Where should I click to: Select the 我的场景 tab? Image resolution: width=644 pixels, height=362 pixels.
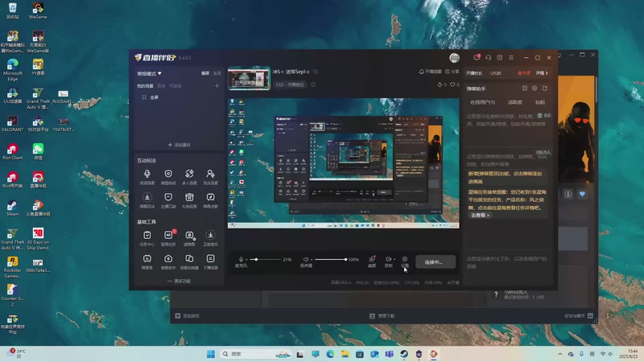(145, 86)
